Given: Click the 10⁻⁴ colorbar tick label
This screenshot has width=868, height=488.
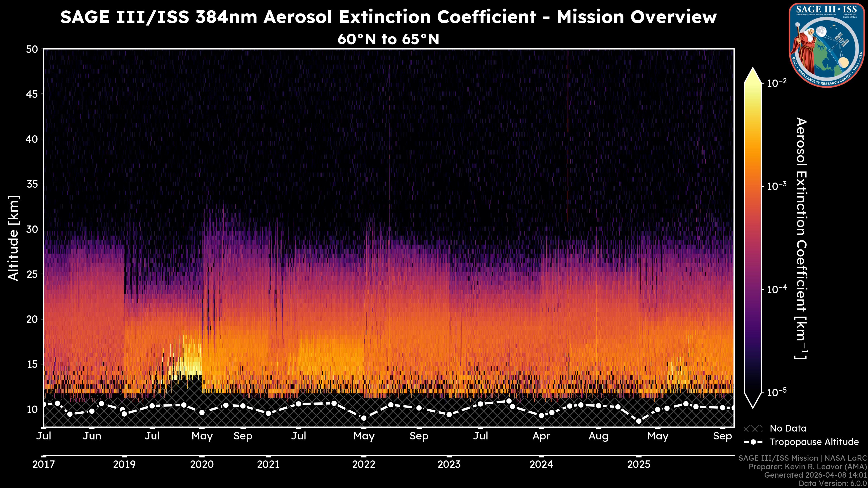Looking at the screenshot, I should tap(777, 289).
